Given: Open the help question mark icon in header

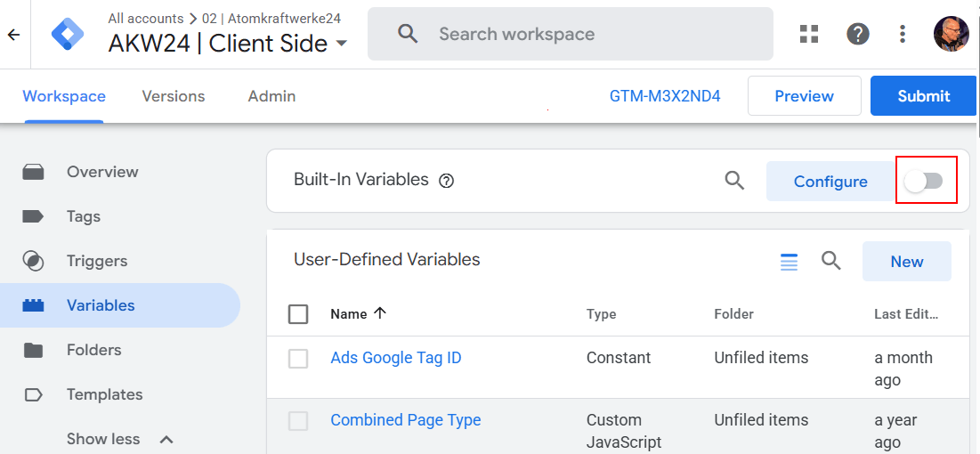Looking at the screenshot, I should tap(857, 34).
